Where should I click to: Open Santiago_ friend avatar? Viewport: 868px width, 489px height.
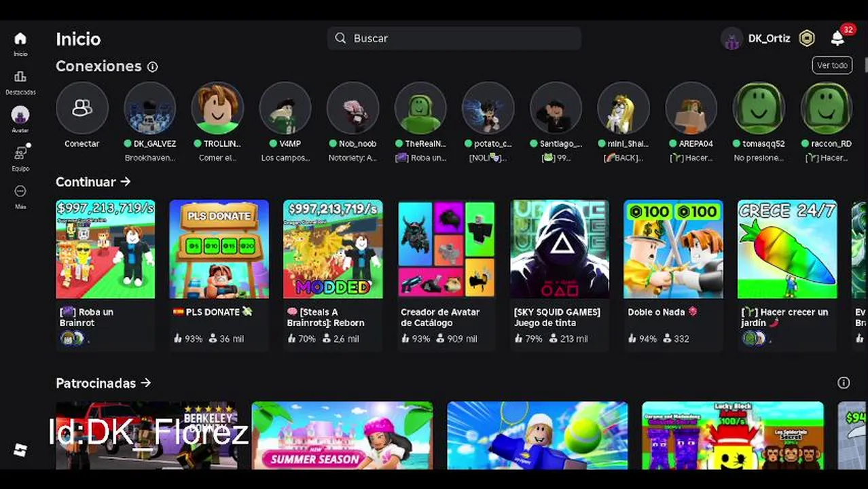[556, 108]
